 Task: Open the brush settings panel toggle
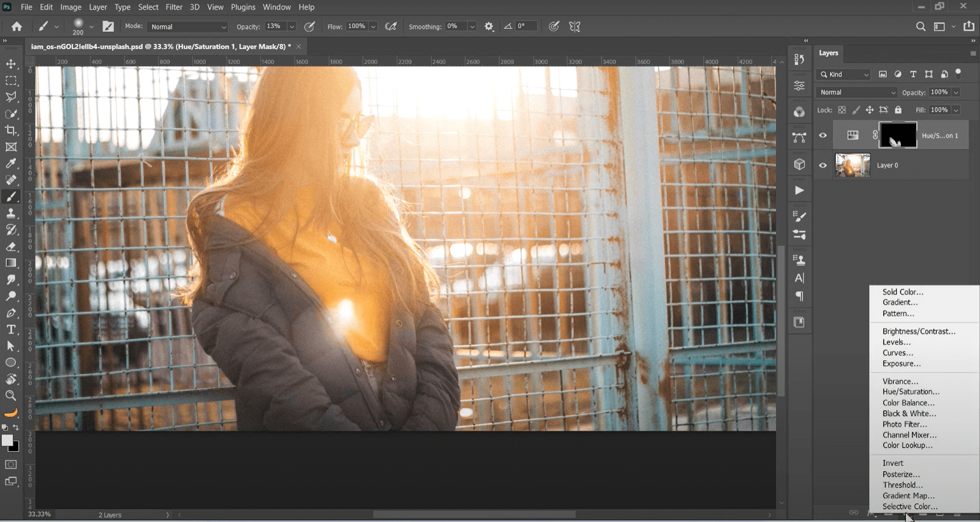(x=108, y=26)
